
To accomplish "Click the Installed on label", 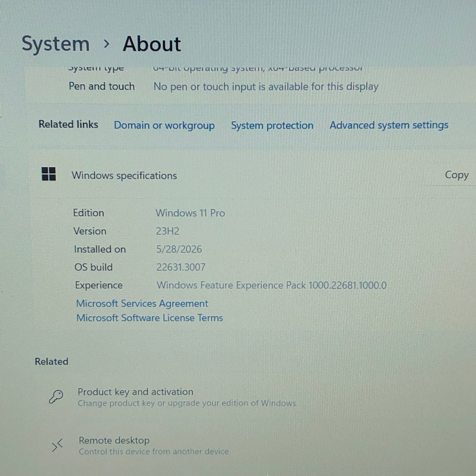I will (100, 249).
